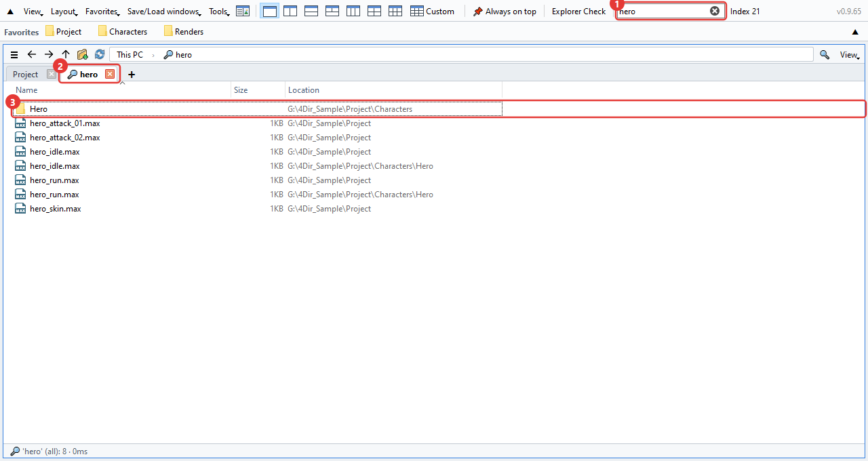Image resolution: width=868 pixels, height=461 pixels.
Task: Toggle Always on top pin
Action: [x=505, y=12]
